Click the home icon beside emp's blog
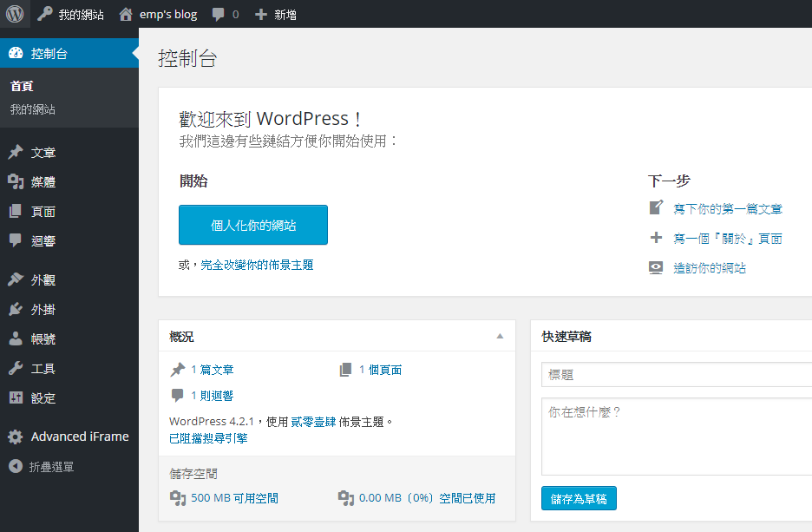Screen dimensions: 812x532 pos(126,15)
